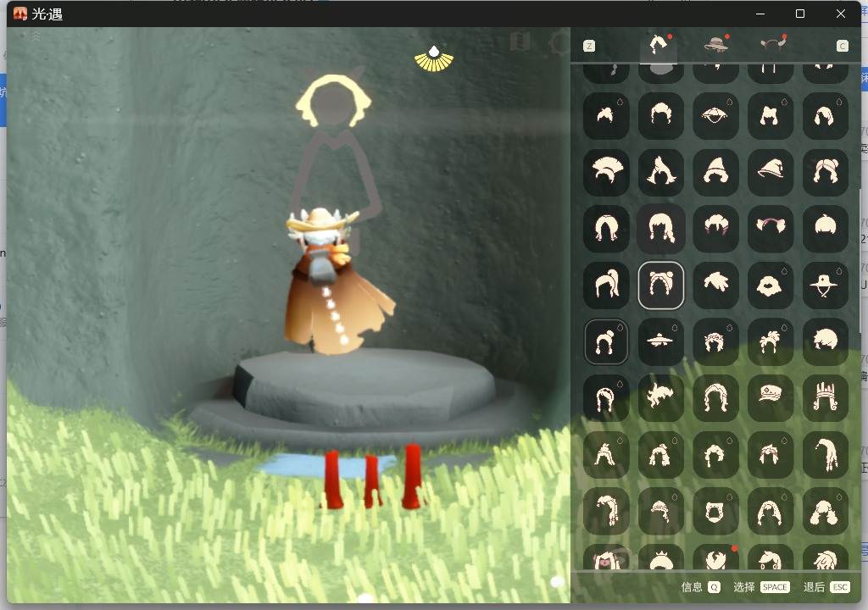This screenshot has height=610, width=868.
Task: Open the headband accessory category tab
Action: pyautogui.click(x=772, y=44)
